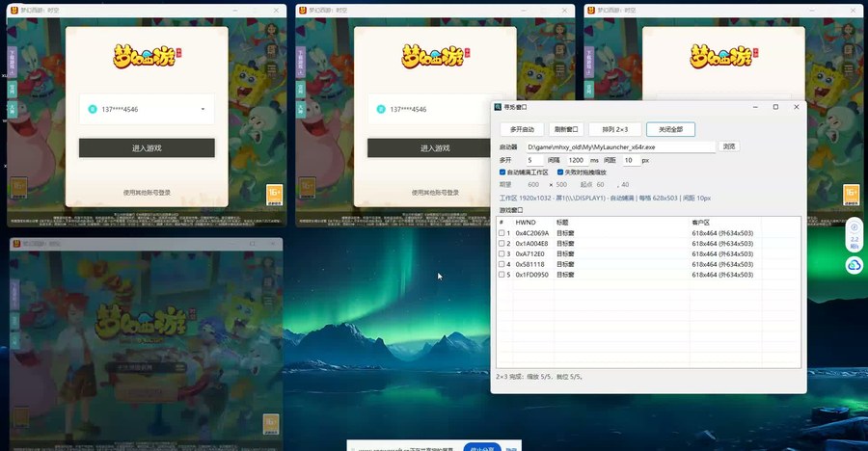Expand account dropdown arrow in top-left game window
Screen dimensions: 868x451
(x=203, y=109)
